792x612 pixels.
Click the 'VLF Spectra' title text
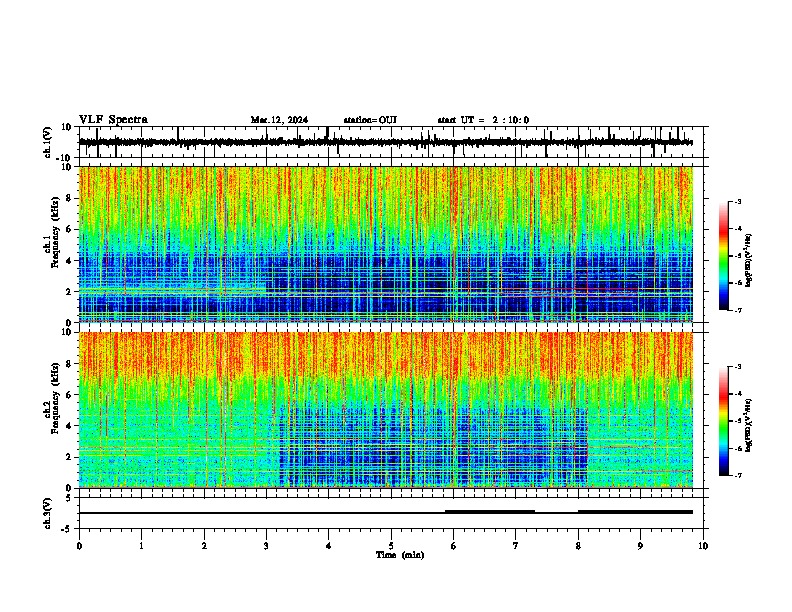[113, 120]
